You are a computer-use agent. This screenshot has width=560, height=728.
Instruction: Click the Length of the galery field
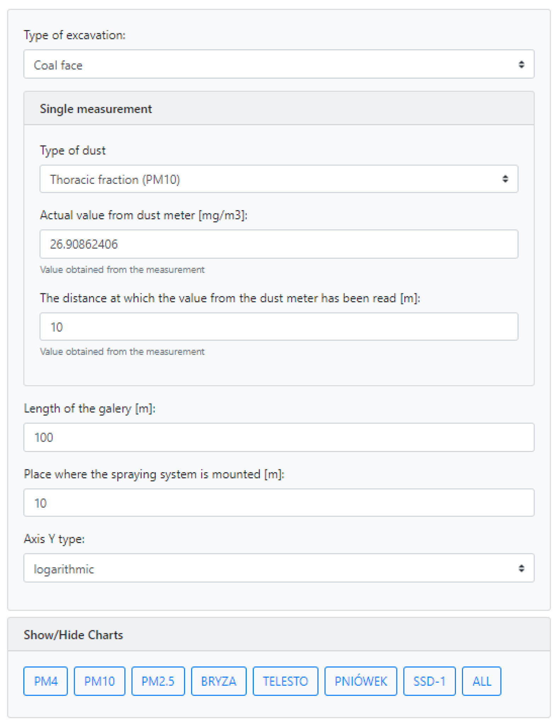[279, 437]
